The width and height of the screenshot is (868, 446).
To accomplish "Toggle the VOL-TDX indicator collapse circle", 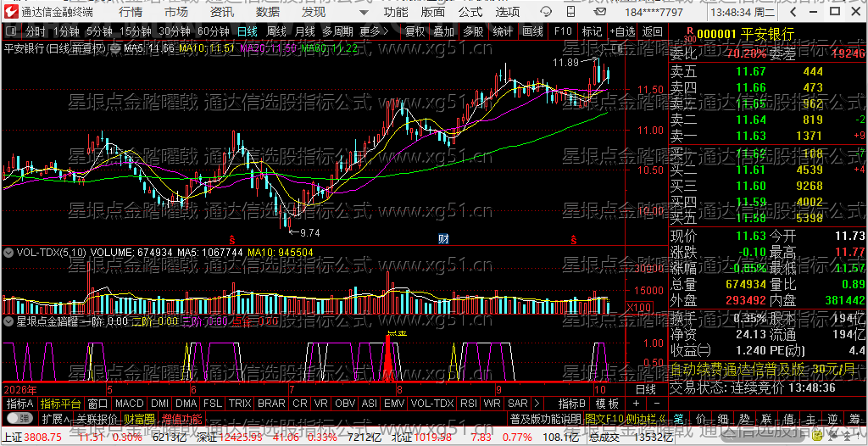I will [8, 253].
